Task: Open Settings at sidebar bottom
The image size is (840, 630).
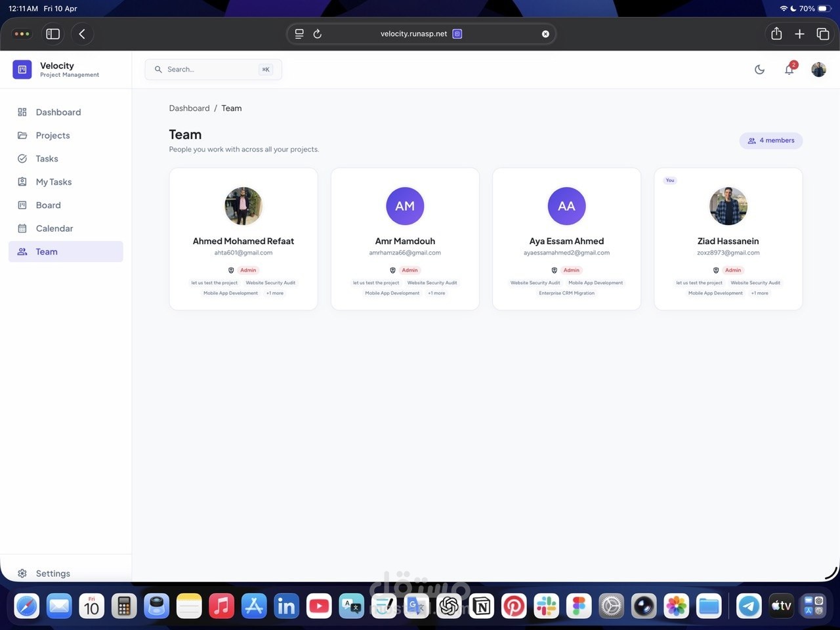Action: 66,574
